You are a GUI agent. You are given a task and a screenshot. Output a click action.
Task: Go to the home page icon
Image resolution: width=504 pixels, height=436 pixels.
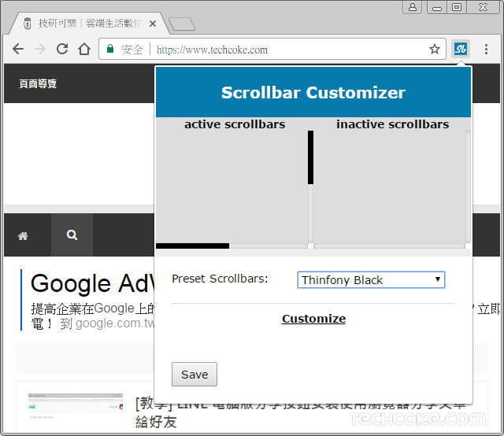click(84, 49)
